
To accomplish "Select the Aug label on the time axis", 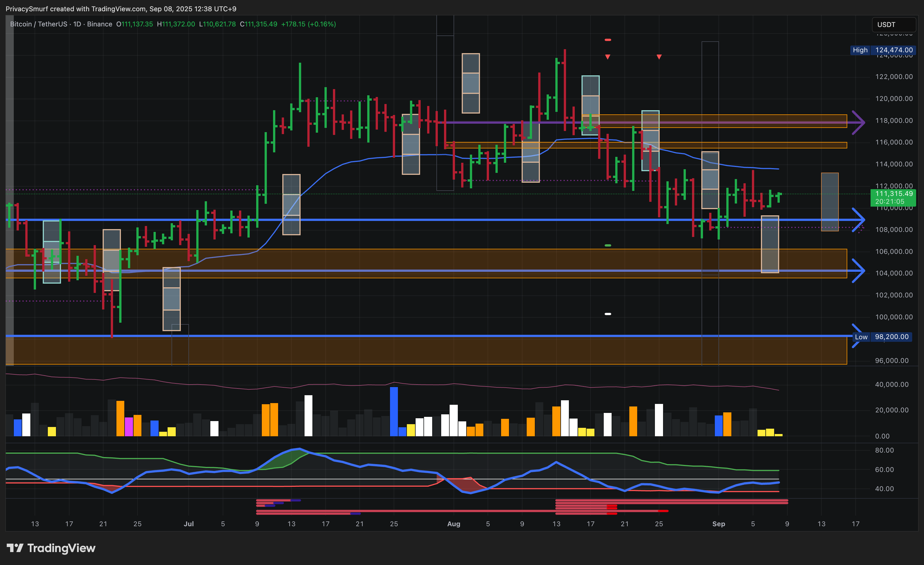I will coord(453,524).
